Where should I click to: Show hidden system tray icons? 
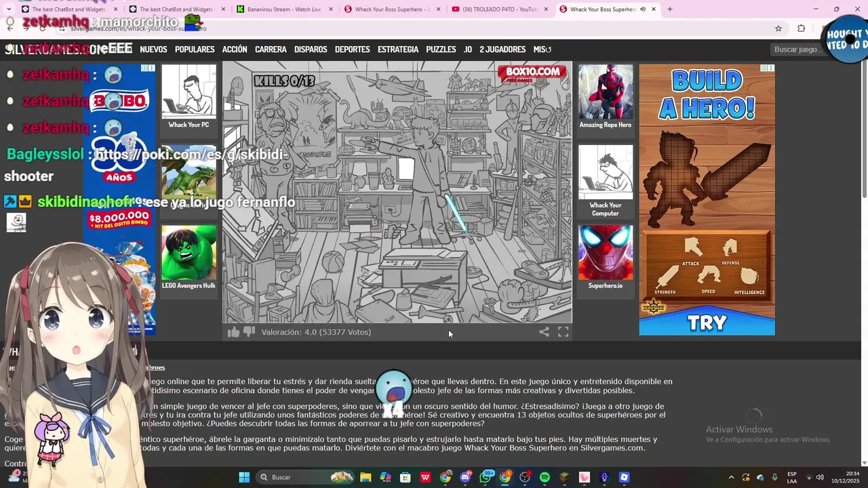(x=731, y=477)
